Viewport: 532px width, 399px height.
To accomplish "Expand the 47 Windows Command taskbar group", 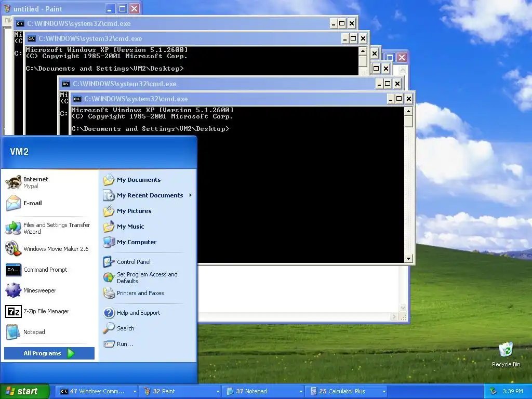I will (96, 391).
